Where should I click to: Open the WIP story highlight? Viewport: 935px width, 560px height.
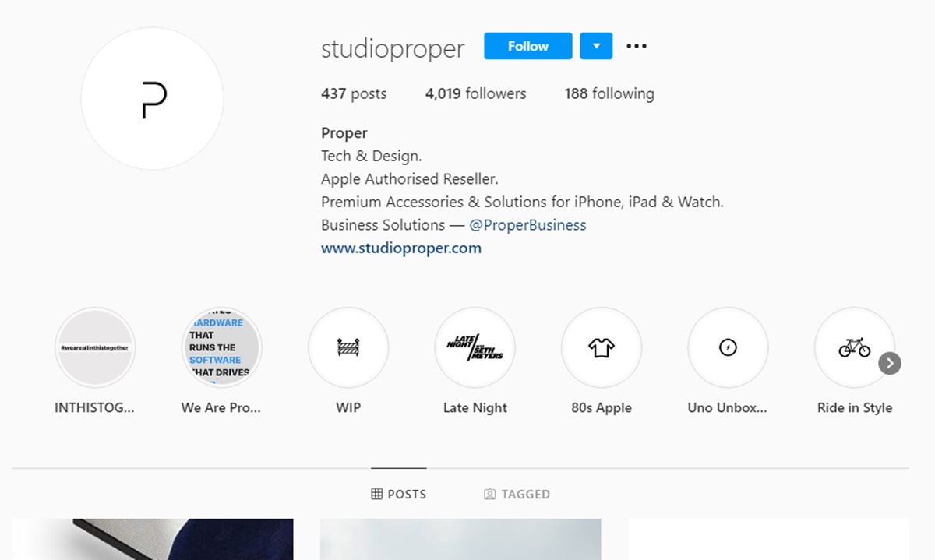pos(348,347)
